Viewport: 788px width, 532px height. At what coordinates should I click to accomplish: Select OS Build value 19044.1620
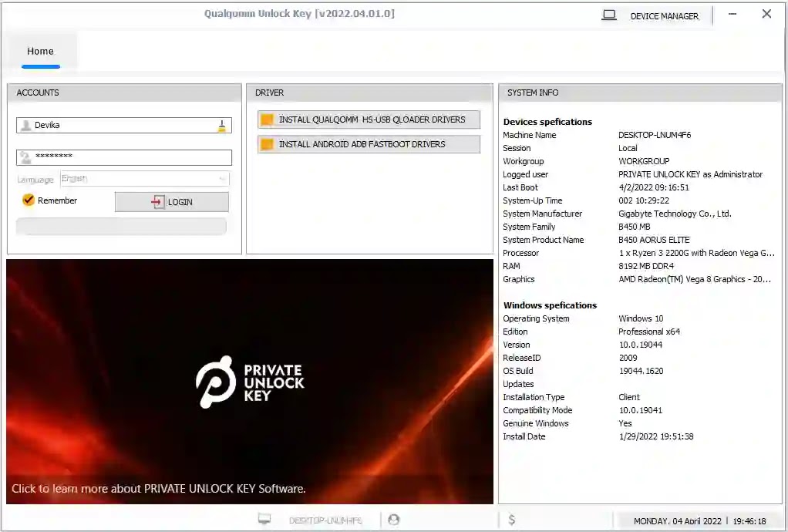click(x=641, y=371)
